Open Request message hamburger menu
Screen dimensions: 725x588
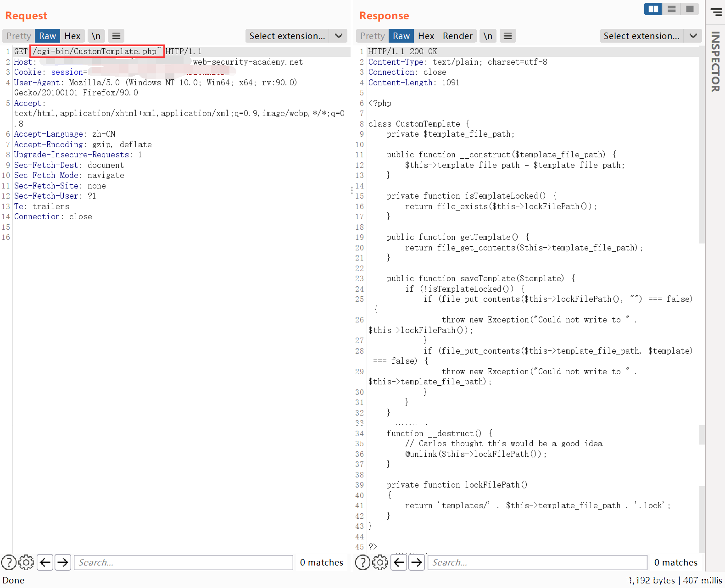116,36
